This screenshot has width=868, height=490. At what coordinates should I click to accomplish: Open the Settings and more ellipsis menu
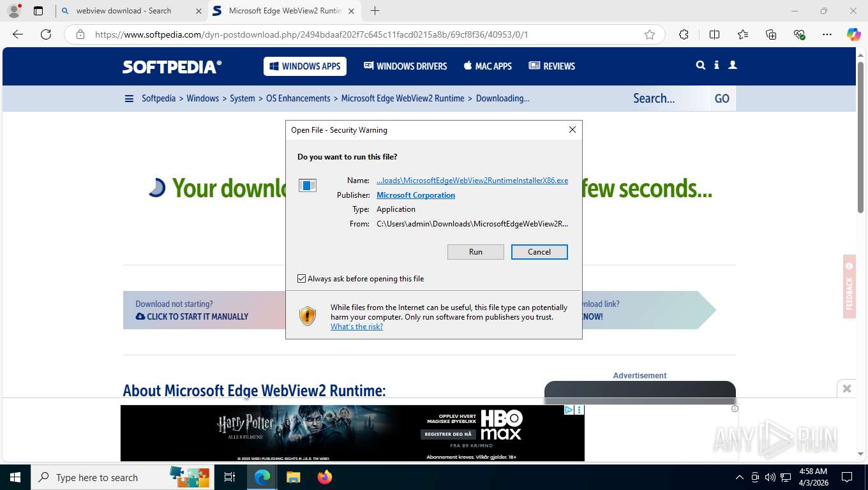(827, 34)
